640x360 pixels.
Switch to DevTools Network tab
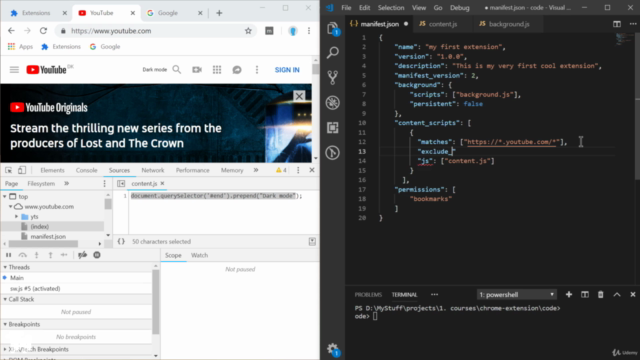click(153, 170)
